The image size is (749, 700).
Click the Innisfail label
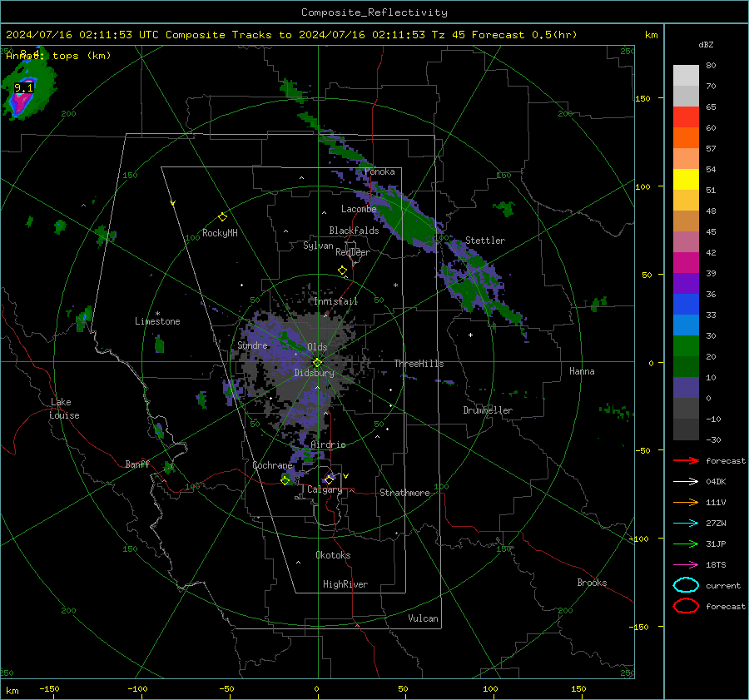click(336, 301)
